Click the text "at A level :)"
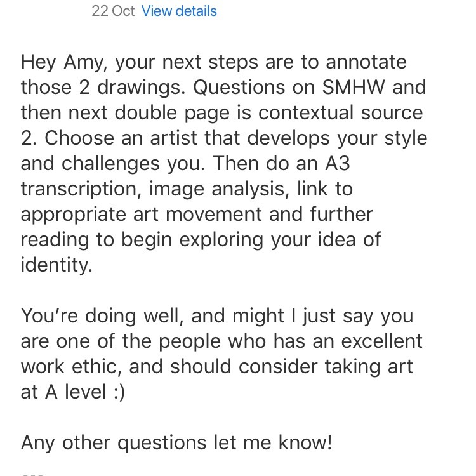The width and height of the screenshot is (476, 476). tap(72, 392)
